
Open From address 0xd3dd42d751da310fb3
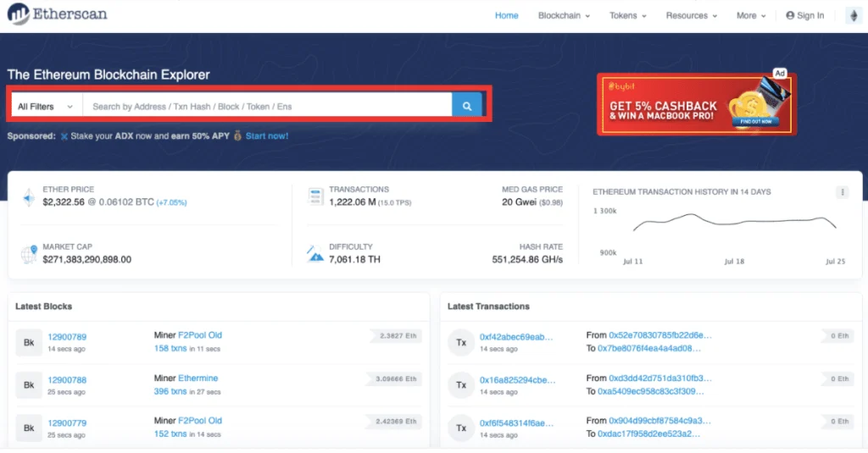[x=660, y=378]
